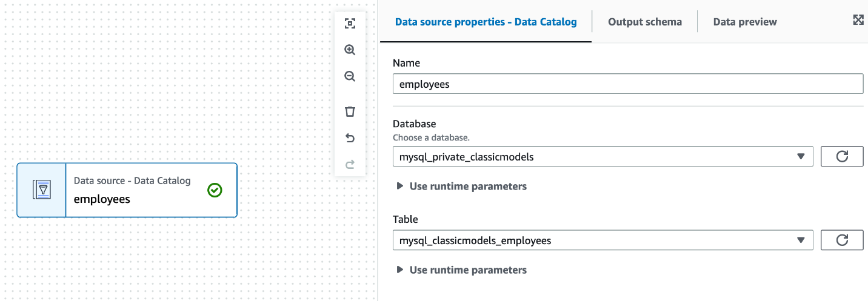The height and width of the screenshot is (301, 868).
Task: Click the fit-to-view icon on canvas toolbar
Action: pyautogui.click(x=350, y=24)
